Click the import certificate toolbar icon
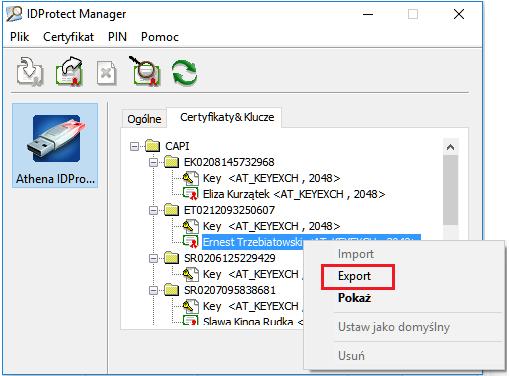 (30, 71)
